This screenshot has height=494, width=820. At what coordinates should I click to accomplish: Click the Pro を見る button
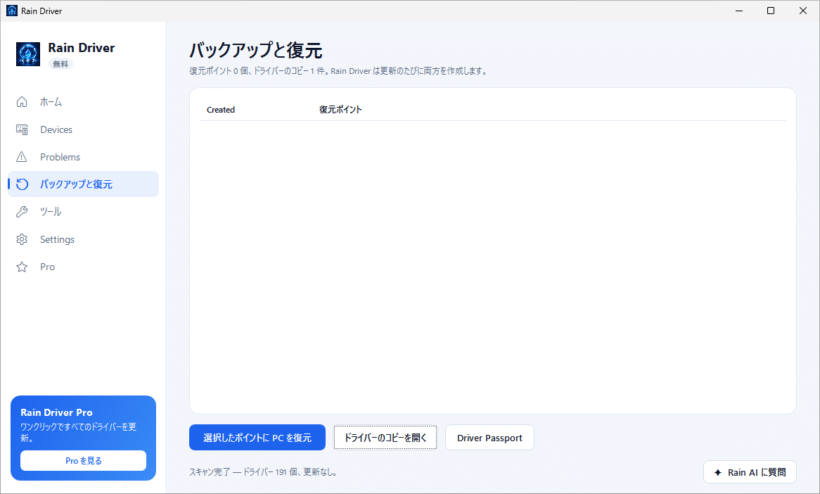[x=83, y=461]
